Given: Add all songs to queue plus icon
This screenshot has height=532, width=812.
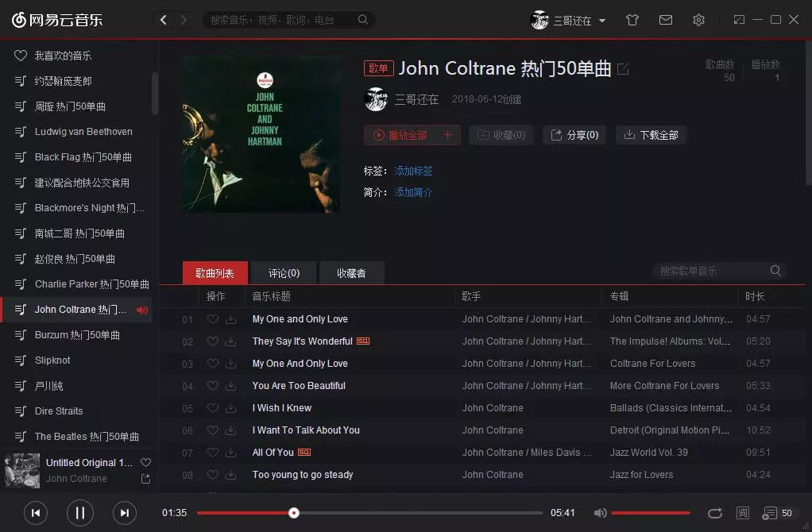Looking at the screenshot, I should pos(447,135).
